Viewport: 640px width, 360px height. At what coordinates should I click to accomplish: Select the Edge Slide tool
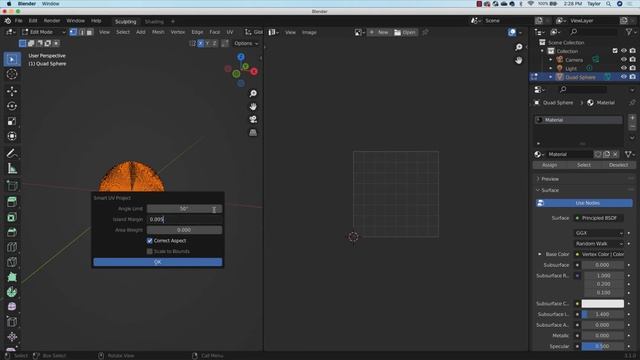(x=12, y=322)
